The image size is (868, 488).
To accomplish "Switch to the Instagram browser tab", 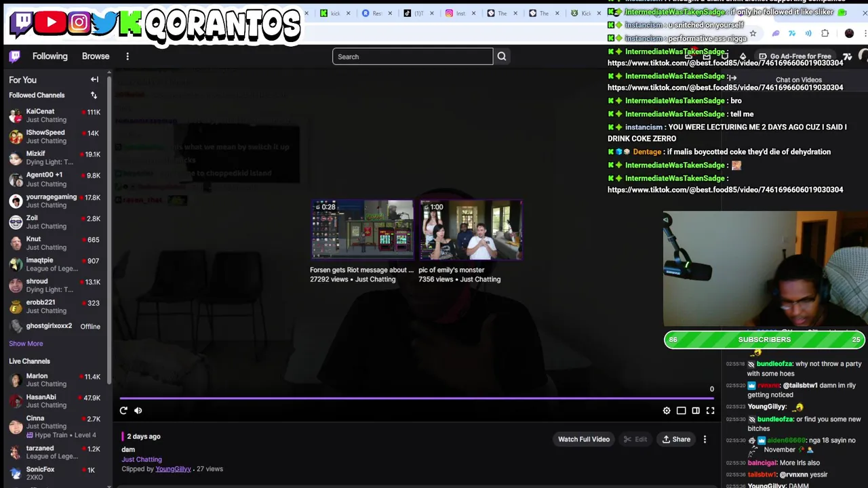I will tap(456, 13).
